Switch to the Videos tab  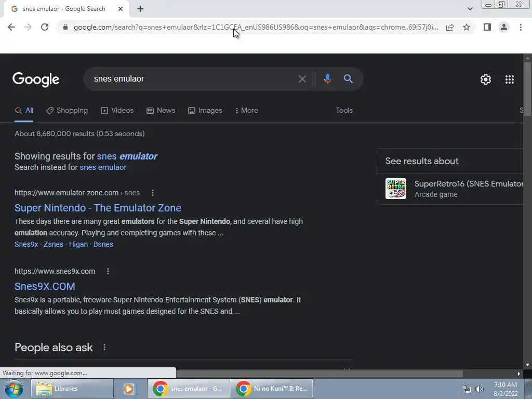pyautogui.click(x=117, y=111)
